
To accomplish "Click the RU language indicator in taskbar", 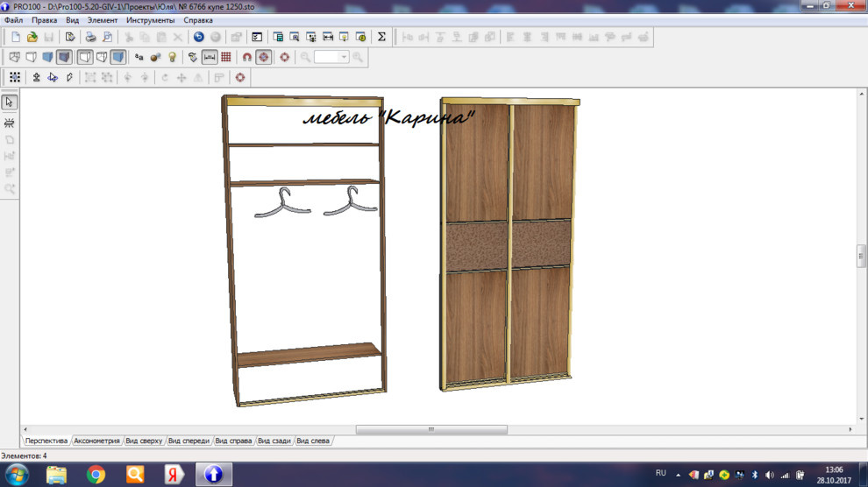I will point(661,473).
